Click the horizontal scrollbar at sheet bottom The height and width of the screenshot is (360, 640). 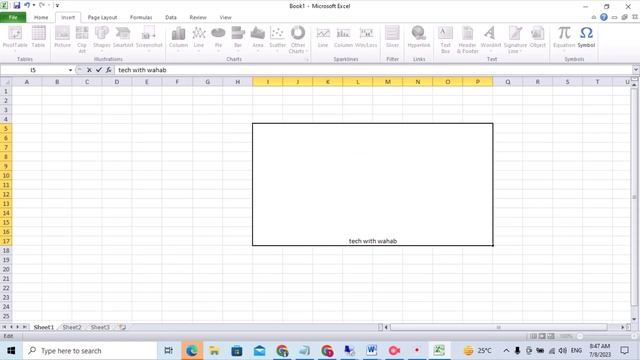coord(498,327)
